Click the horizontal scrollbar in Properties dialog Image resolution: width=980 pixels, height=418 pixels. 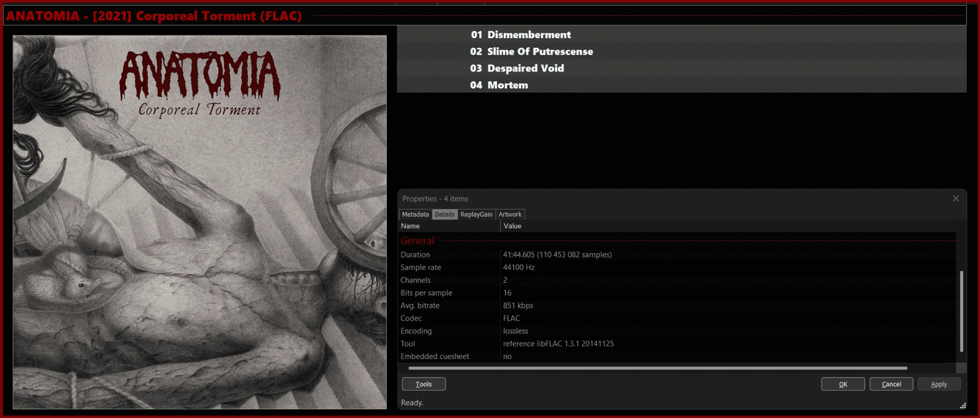[657, 368]
